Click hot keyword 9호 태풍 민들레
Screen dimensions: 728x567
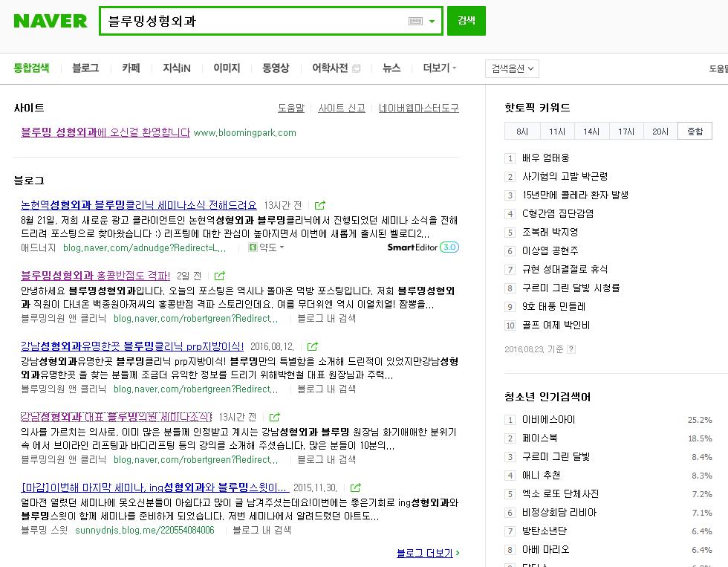554,306
